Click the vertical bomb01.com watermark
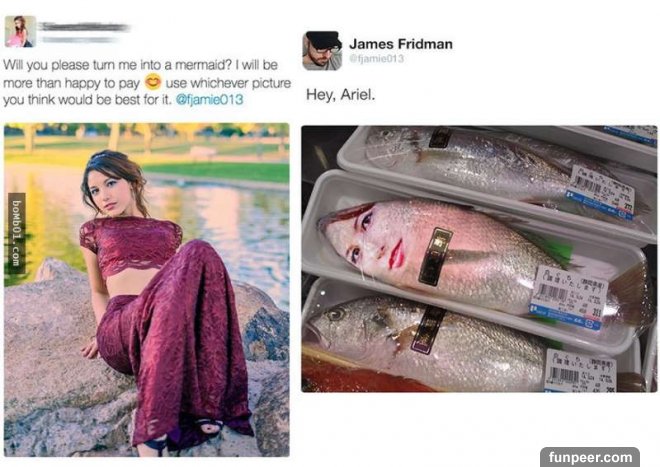The width and height of the screenshot is (660, 467). (x=16, y=232)
